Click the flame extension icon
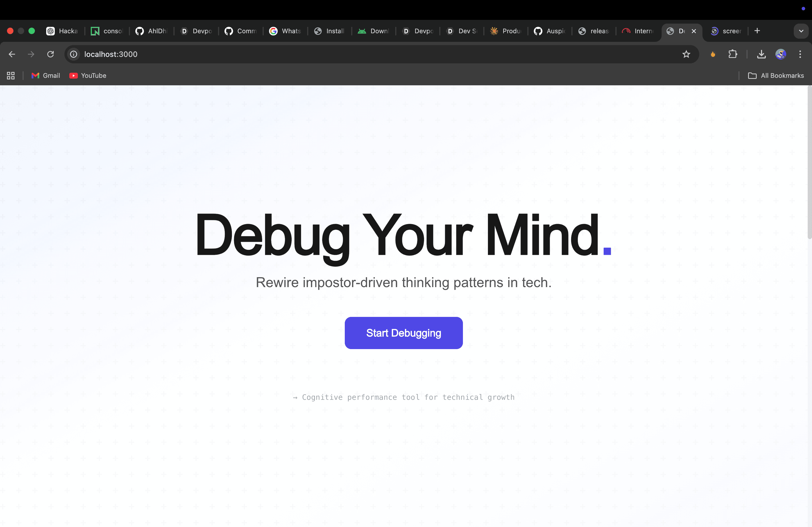The width and height of the screenshot is (812, 527). 713,54
